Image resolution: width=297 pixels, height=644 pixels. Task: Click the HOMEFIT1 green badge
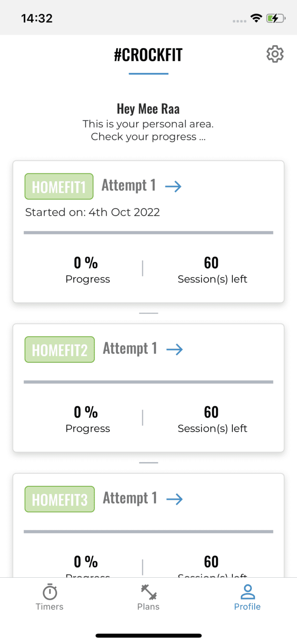tap(59, 186)
